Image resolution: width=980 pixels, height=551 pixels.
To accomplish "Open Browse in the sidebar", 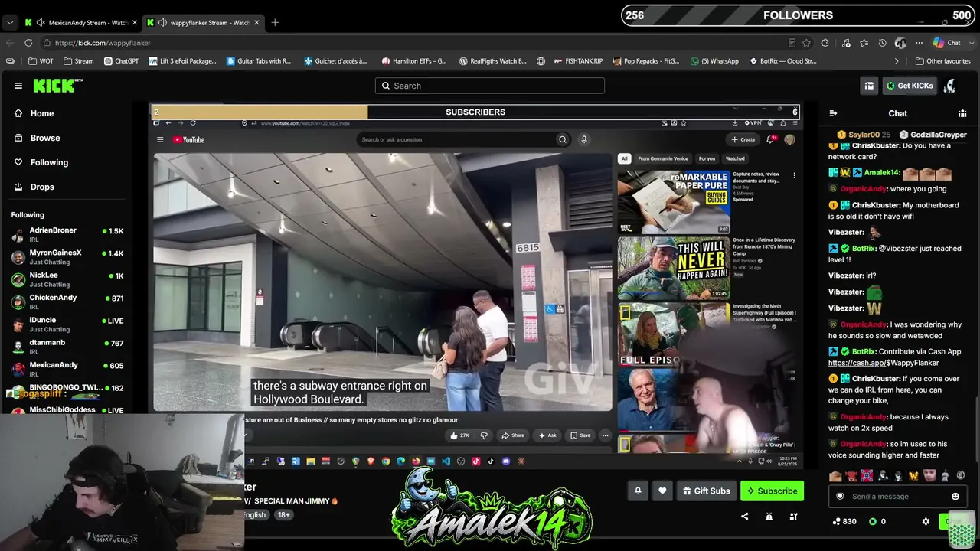I will coord(44,138).
